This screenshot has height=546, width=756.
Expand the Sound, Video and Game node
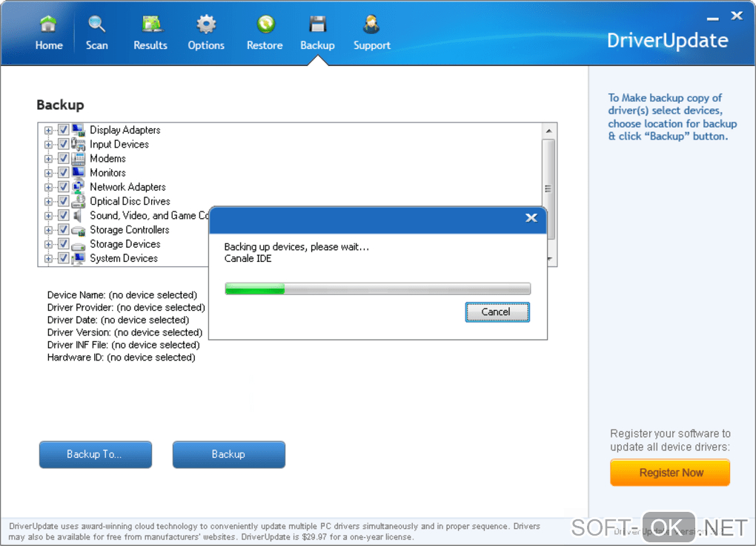(48, 216)
